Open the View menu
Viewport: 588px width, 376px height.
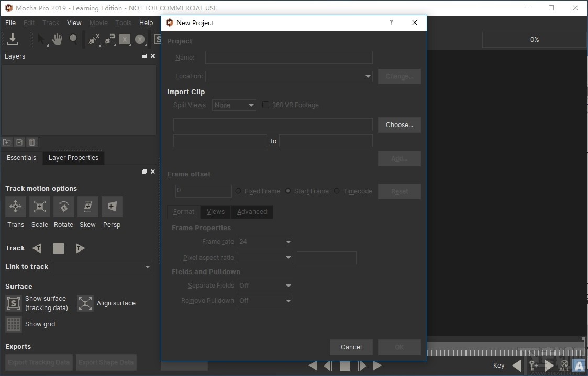[x=74, y=23]
